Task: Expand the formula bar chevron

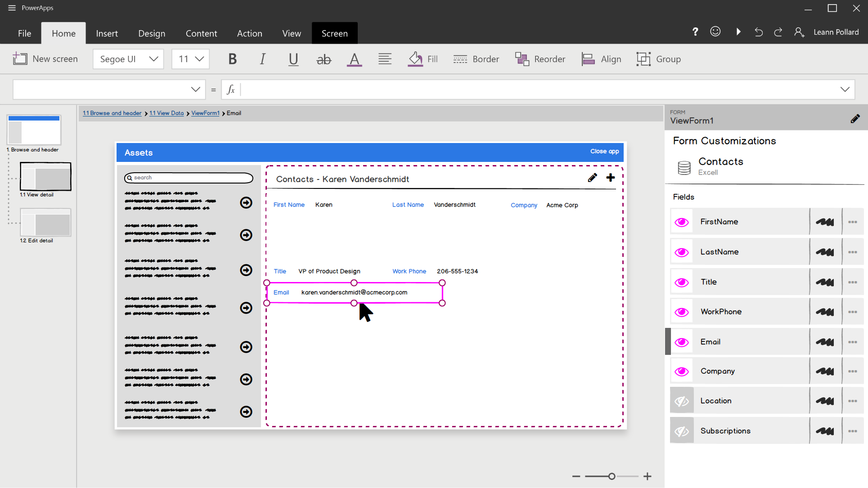Action: pyautogui.click(x=845, y=90)
